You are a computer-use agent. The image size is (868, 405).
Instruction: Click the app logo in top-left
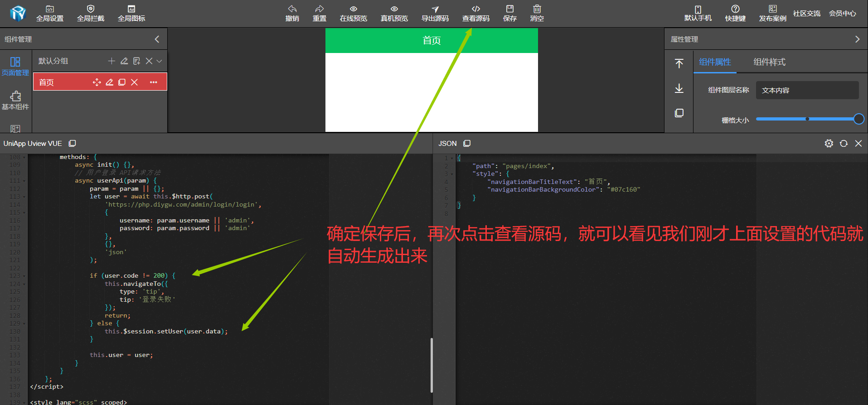[18, 14]
